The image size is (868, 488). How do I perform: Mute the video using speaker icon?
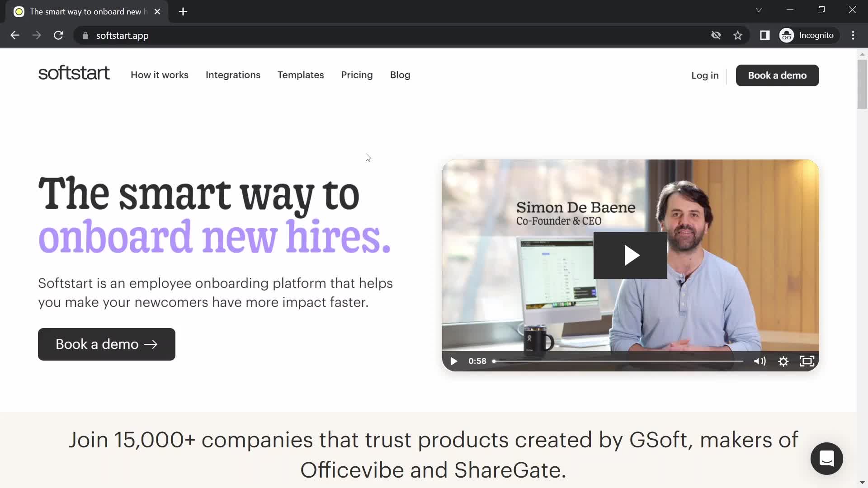coord(759,361)
